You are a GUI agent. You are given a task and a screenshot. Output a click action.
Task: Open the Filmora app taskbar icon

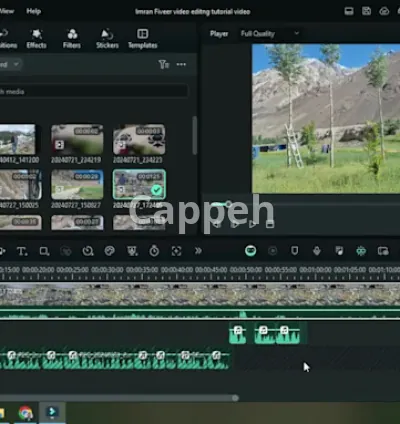(x=52, y=412)
